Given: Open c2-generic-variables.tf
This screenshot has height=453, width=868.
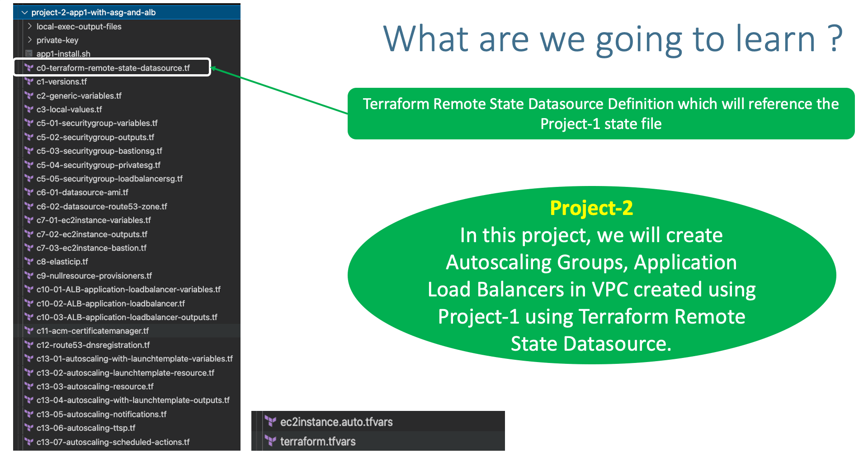Looking at the screenshot, I should pos(79,95).
